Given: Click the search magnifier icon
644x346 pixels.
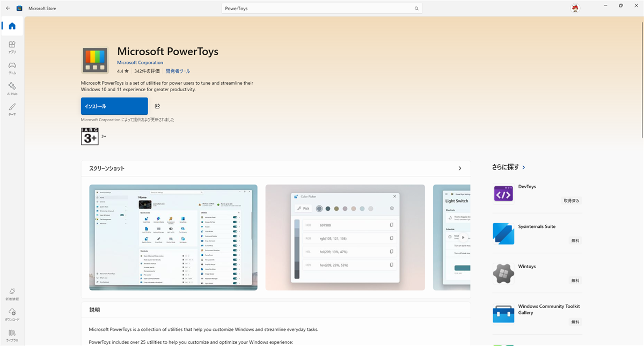Looking at the screenshot, I should tap(416, 9).
